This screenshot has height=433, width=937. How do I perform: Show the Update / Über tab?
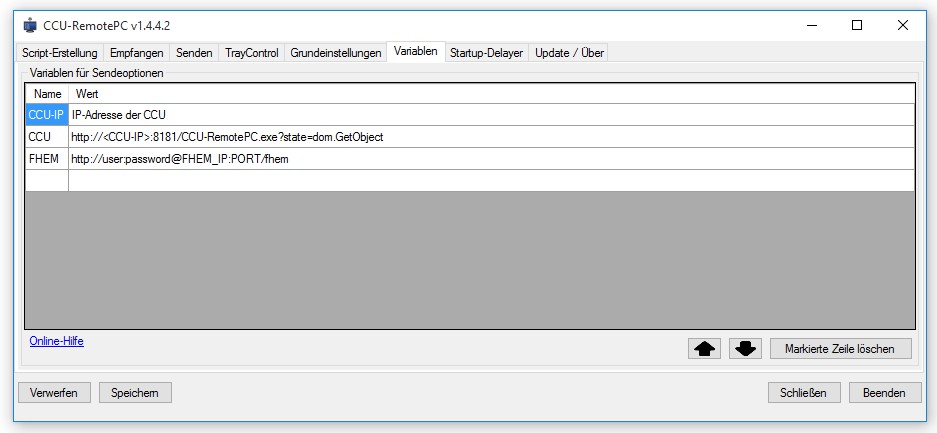[569, 53]
